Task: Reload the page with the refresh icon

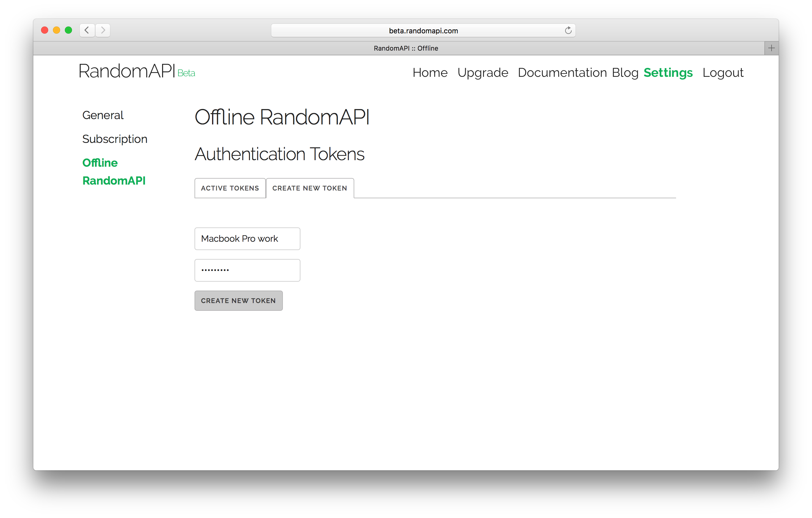Action: pos(568,30)
